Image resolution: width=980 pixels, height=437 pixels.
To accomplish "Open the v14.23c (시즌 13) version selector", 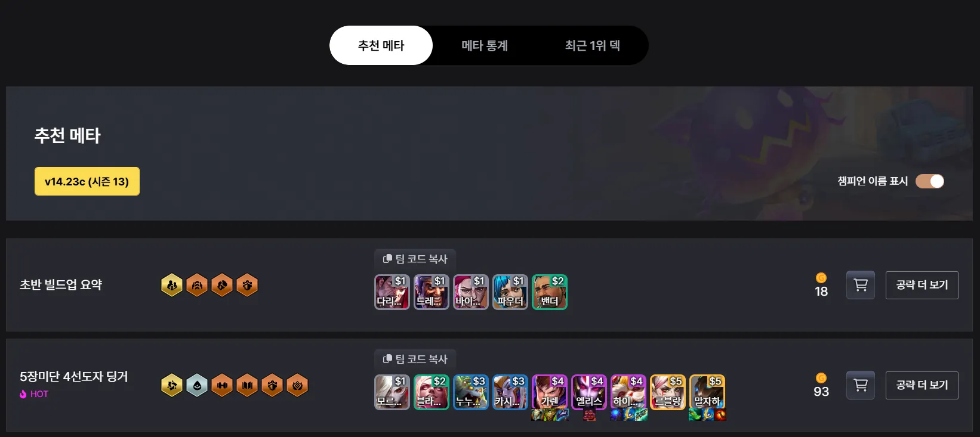I will (x=87, y=181).
